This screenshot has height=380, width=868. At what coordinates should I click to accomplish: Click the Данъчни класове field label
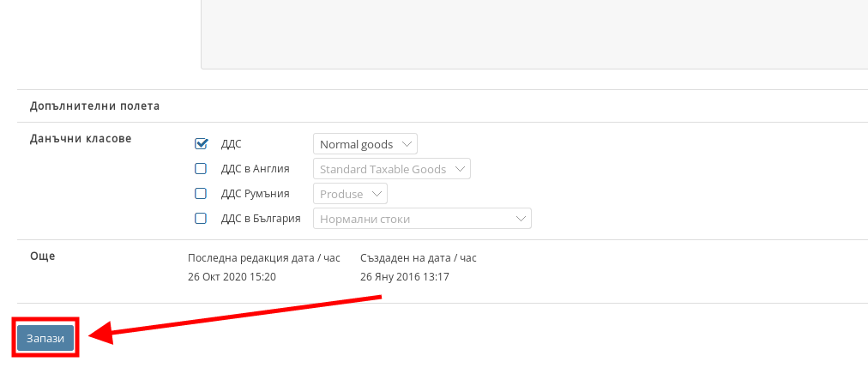[81, 138]
